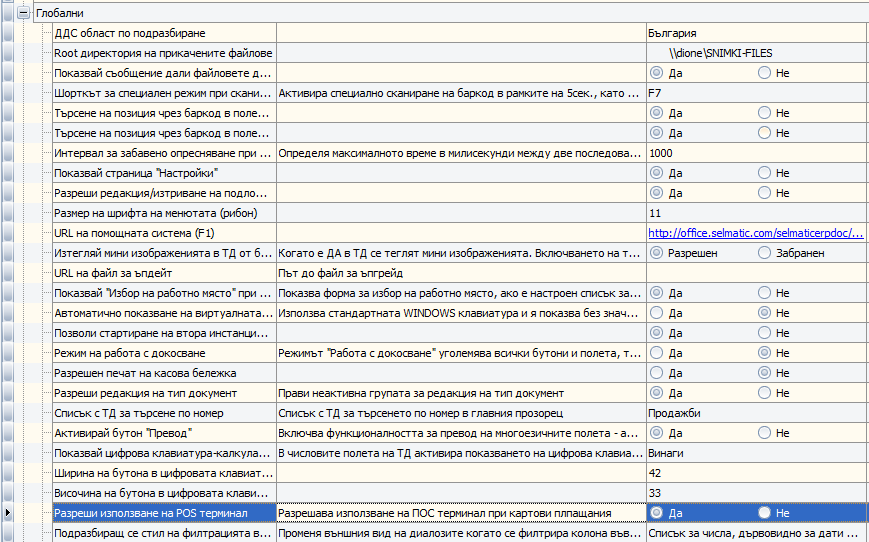The width and height of the screenshot is (869, 542).
Task: Click the F7 shortcut value
Action: click(x=758, y=93)
